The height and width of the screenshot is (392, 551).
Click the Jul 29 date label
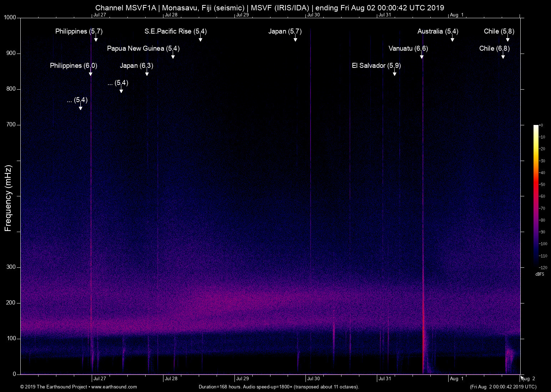[242, 378]
